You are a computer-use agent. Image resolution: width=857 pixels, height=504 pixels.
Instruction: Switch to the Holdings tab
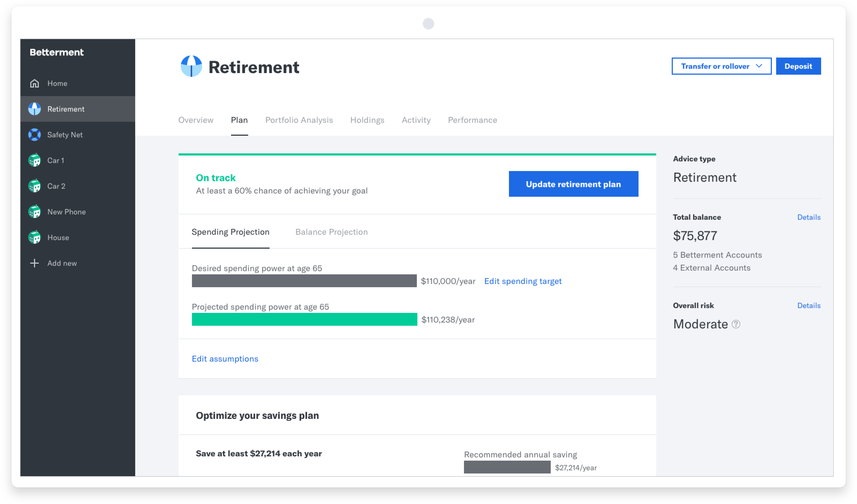(x=367, y=120)
